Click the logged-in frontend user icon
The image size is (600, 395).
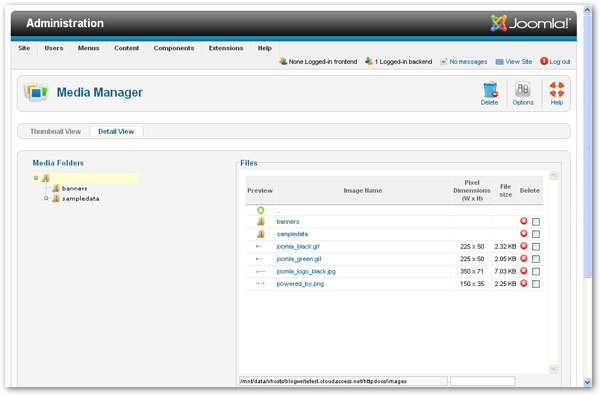283,61
